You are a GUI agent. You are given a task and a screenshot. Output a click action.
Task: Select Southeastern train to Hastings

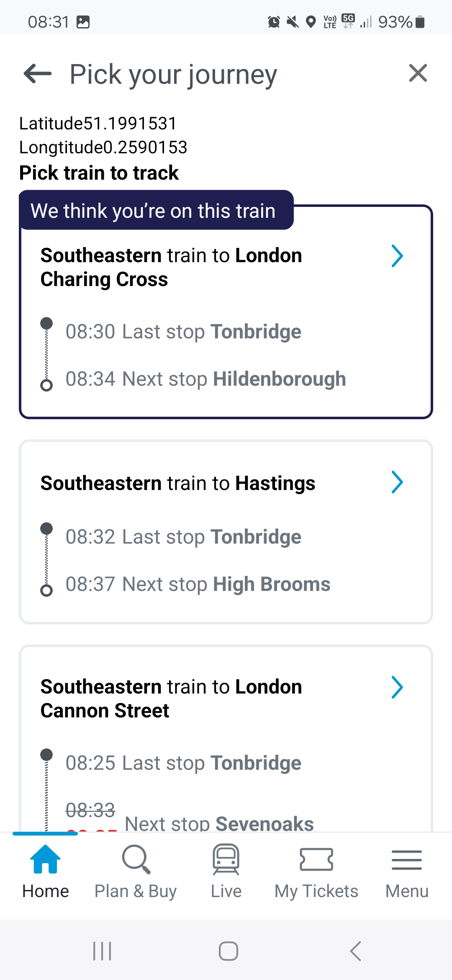click(178, 483)
